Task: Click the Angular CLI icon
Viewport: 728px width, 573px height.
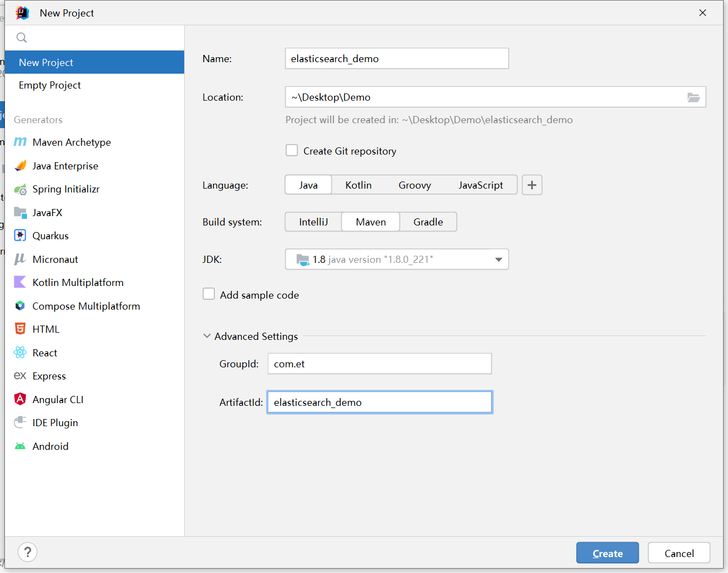Action: pyautogui.click(x=20, y=399)
